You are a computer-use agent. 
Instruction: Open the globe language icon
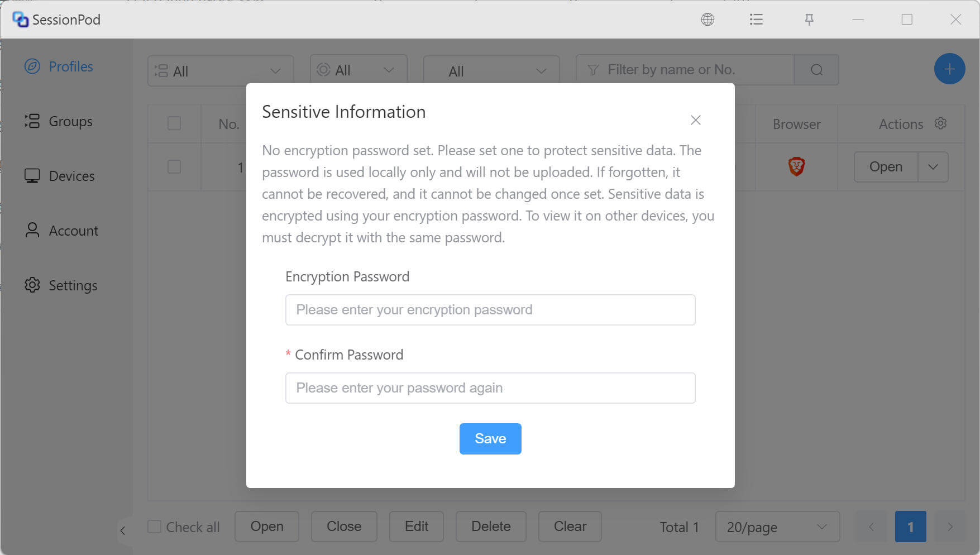pyautogui.click(x=707, y=20)
